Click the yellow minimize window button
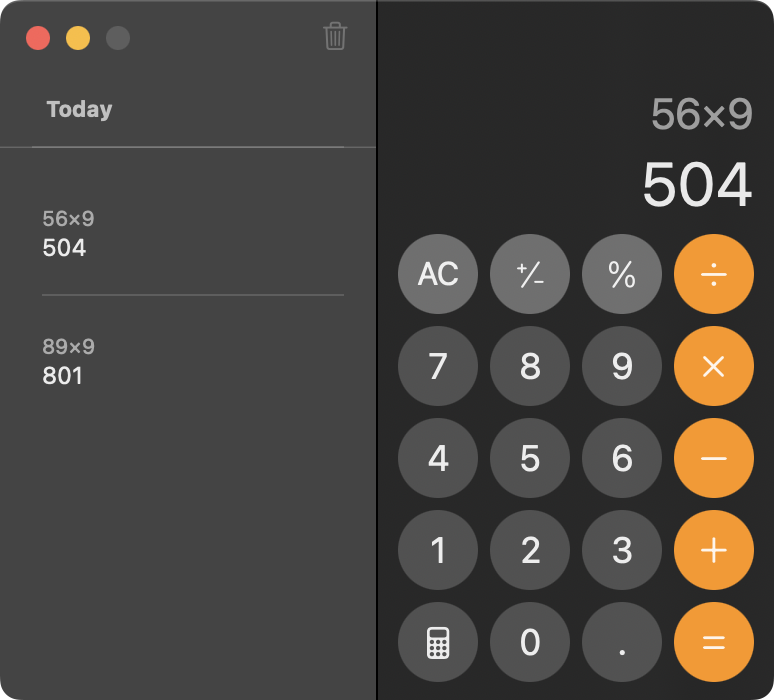 click(x=78, y=39)
